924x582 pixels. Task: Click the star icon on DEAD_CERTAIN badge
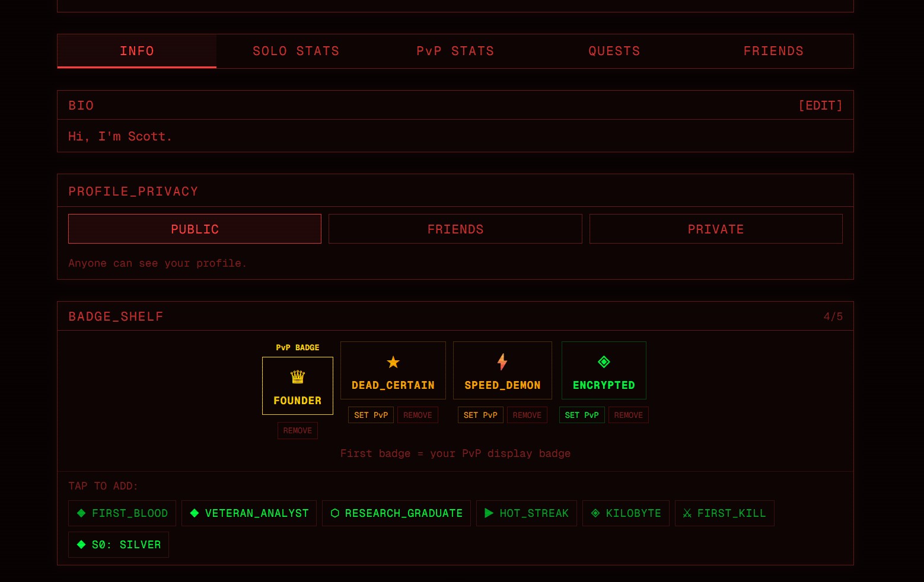(x=393, y=362)
